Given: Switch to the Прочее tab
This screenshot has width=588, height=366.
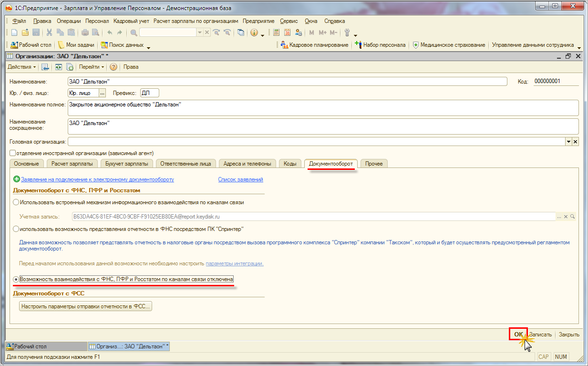Looking at the screenshot, I should tap(374, 164).
